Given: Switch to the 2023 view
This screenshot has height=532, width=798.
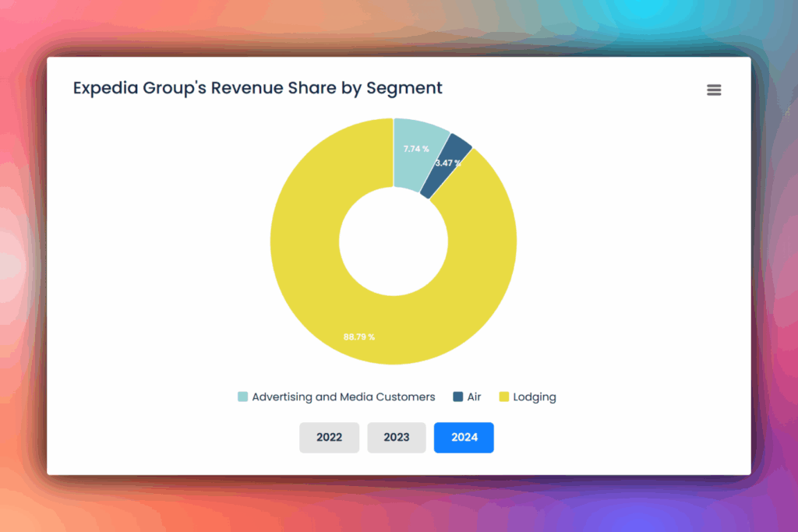Looking at the screenshot, I should coord(396,437).
